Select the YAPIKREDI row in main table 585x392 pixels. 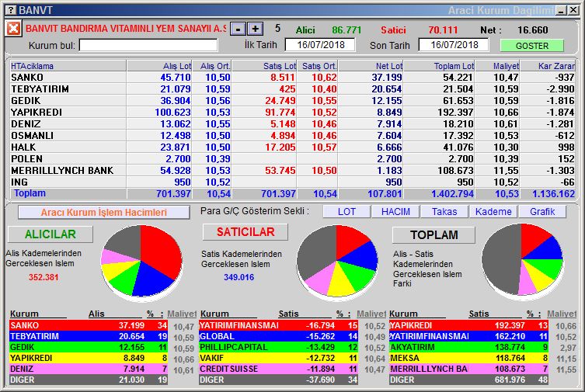[292, 112]
